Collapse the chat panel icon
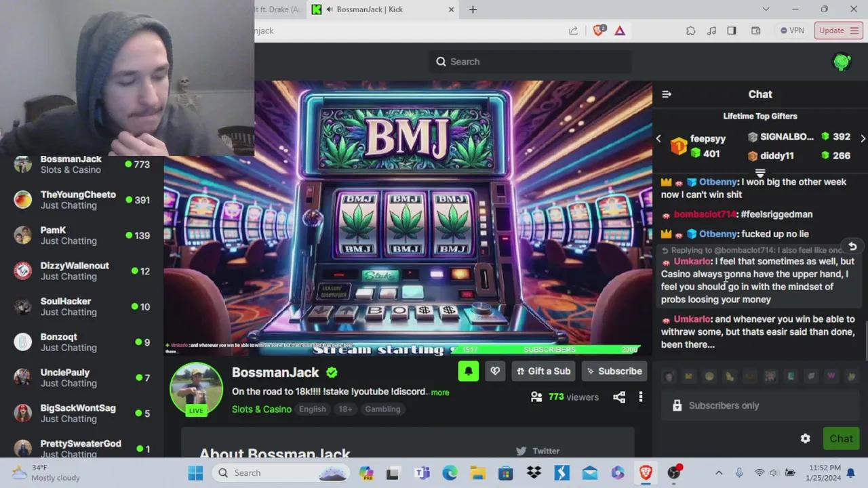This screenshot has width=868, height=488. 667,94
